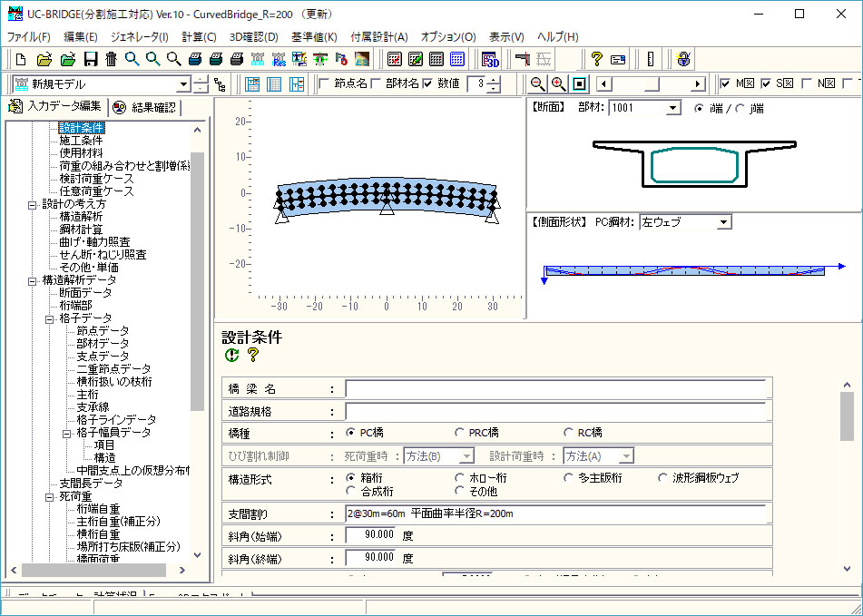Image resolution: width=863 pixels, height=616 pixels.
Task: Uncheck the S図 checkbox
Action: click(x=766, y=83)
